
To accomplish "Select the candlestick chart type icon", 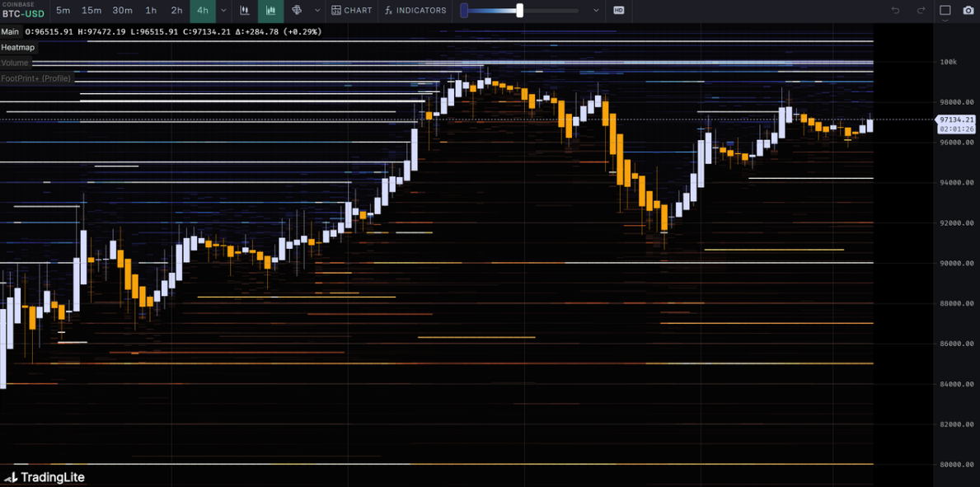I will click(x=246, y=11).
